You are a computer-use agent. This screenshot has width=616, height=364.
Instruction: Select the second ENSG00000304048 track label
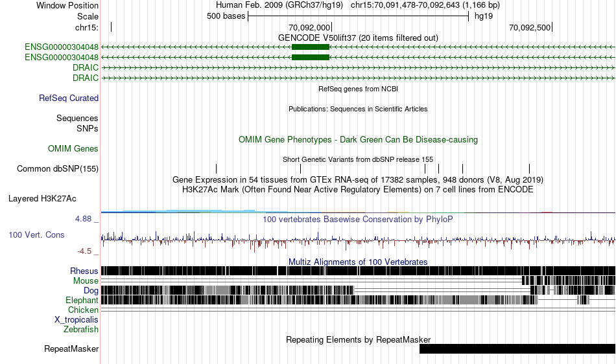(62, 57)
